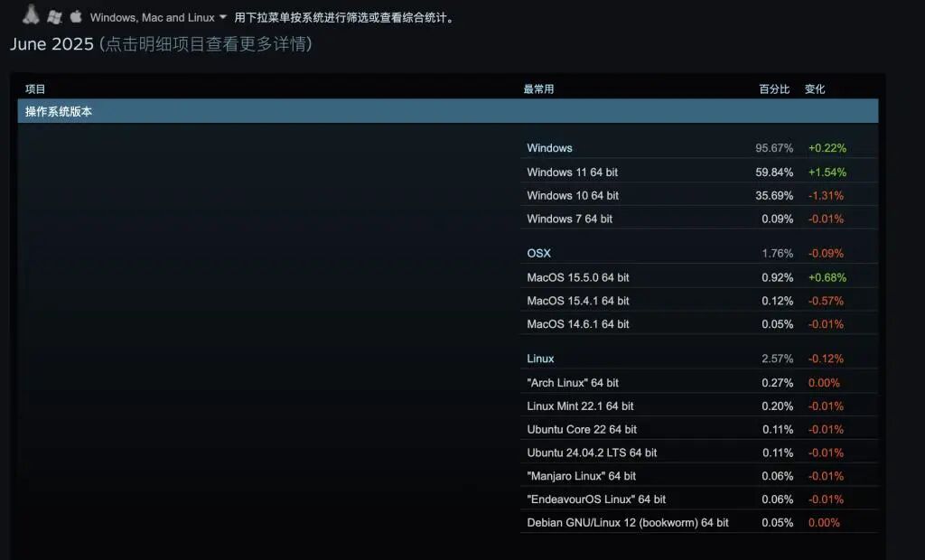This screenshot has width=925, height=560.
Task: Click the 0.27% Arch Linux percentage
Action: click(x=777, y=382)
